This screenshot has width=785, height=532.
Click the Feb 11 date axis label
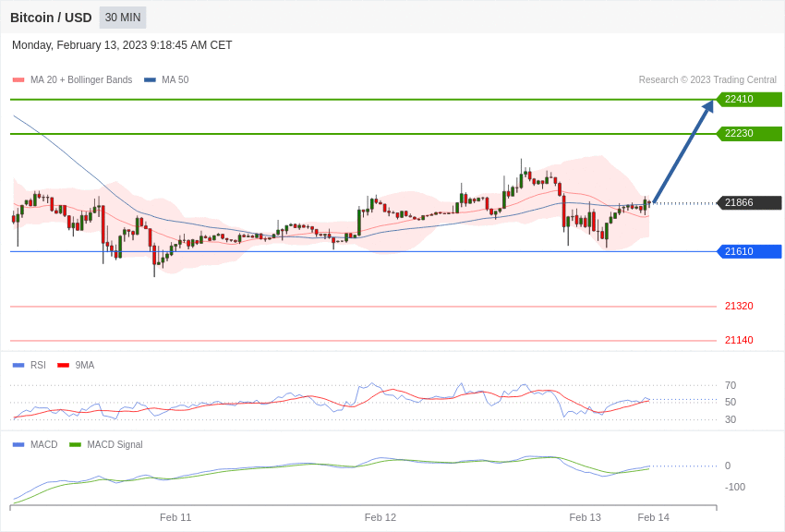pyautogui.click(x=175, y=517)
